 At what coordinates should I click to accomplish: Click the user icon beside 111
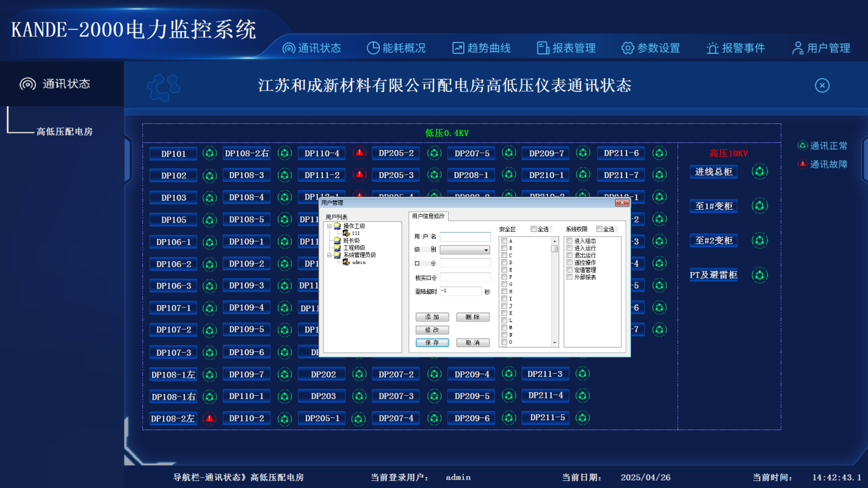click(x=346, y=233)
